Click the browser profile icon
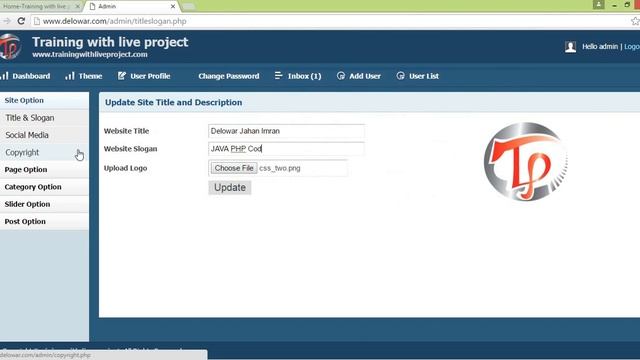Viewport: 640px width, 360px height. [598, 5]
